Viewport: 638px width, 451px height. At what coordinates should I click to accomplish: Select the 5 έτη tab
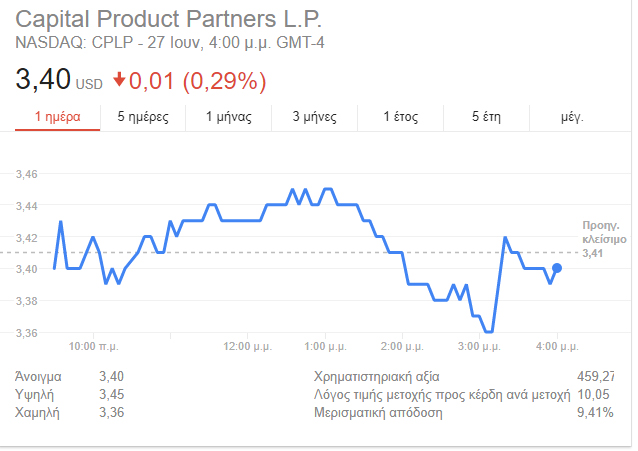[486, 117]
